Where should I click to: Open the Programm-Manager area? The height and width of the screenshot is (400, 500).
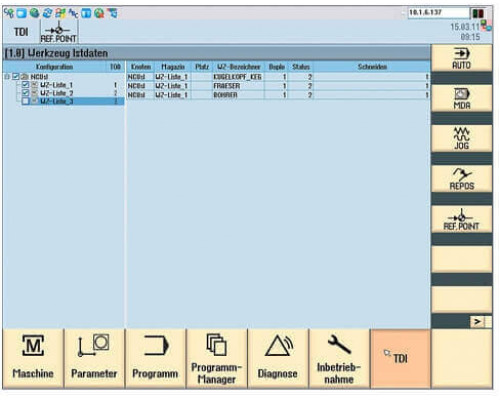pos(217,359)
